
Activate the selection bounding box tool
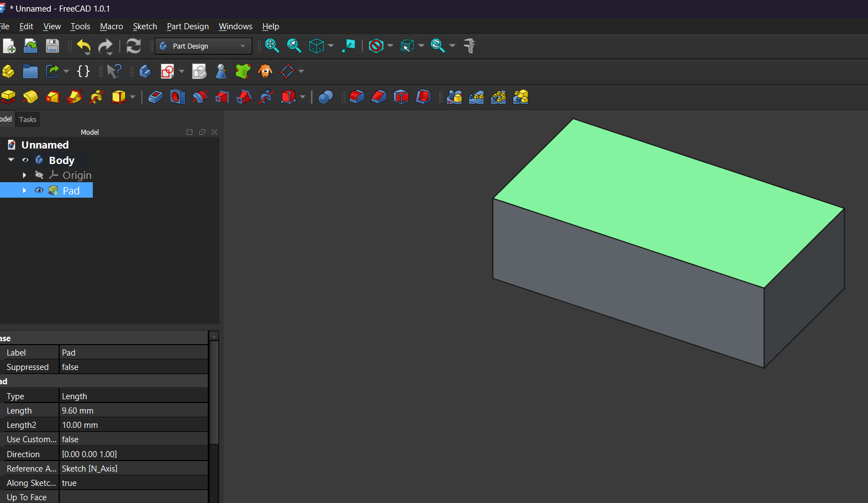tap(407, 46)
